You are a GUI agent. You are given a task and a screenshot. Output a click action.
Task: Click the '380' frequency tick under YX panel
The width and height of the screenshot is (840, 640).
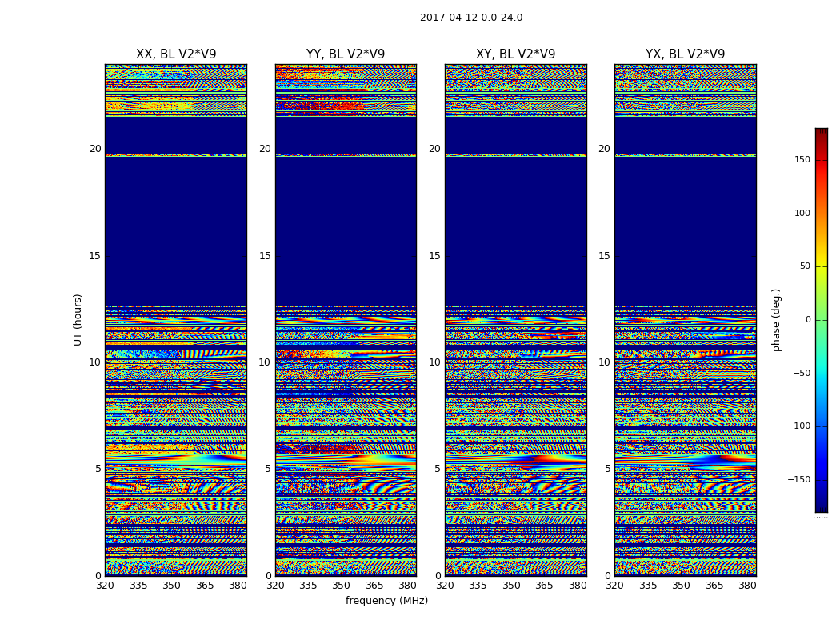tap(747, 586)
